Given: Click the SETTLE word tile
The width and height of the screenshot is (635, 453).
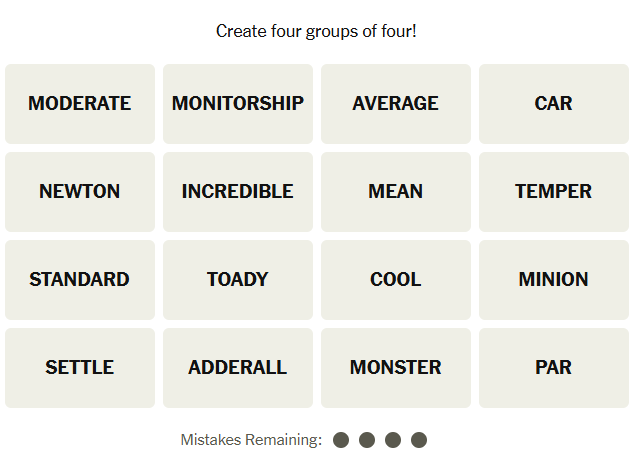Looking at the screenshot, I should (x=80, y=368).
